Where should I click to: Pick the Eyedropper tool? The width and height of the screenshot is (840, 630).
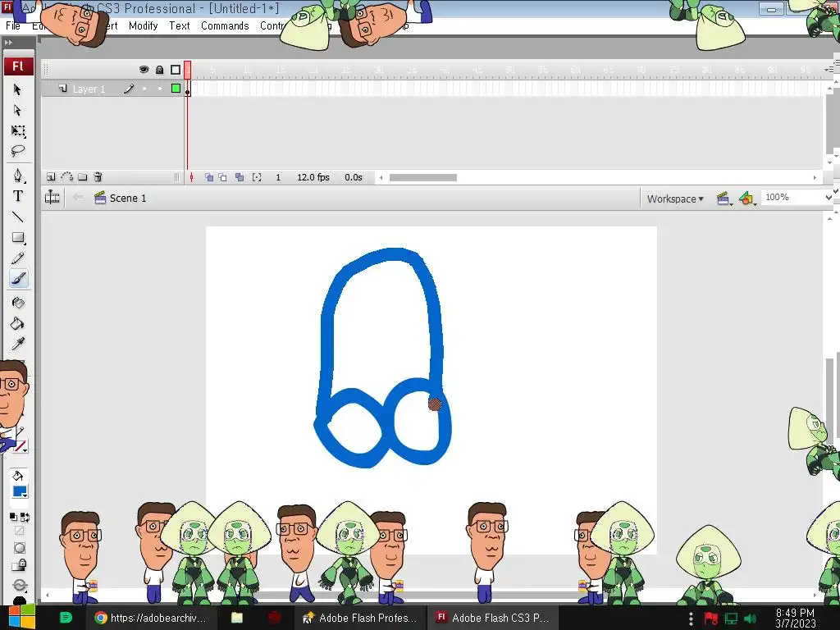(18, 344)
